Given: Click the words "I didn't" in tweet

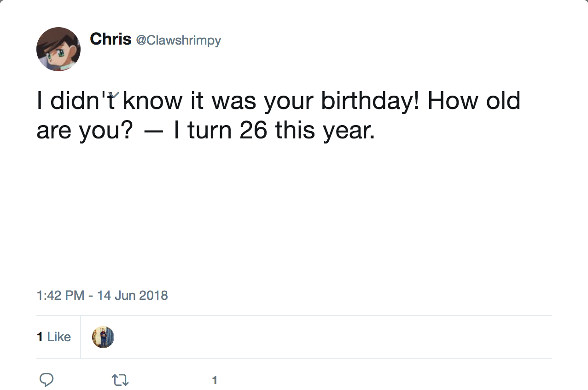Looking at the screenshot, I should [x=77, y=101].
